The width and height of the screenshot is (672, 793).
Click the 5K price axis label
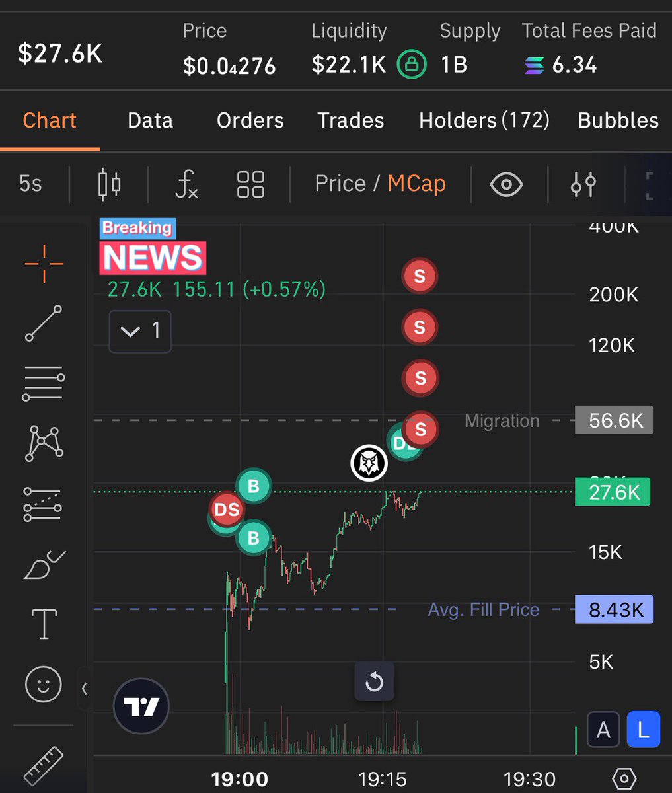tap(601, 662)
